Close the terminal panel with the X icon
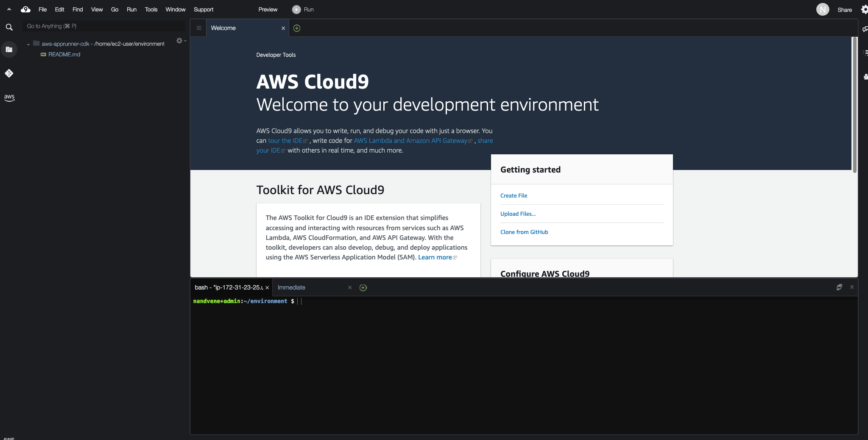Screen dimensions: 868x440 (x=852, y=287)
